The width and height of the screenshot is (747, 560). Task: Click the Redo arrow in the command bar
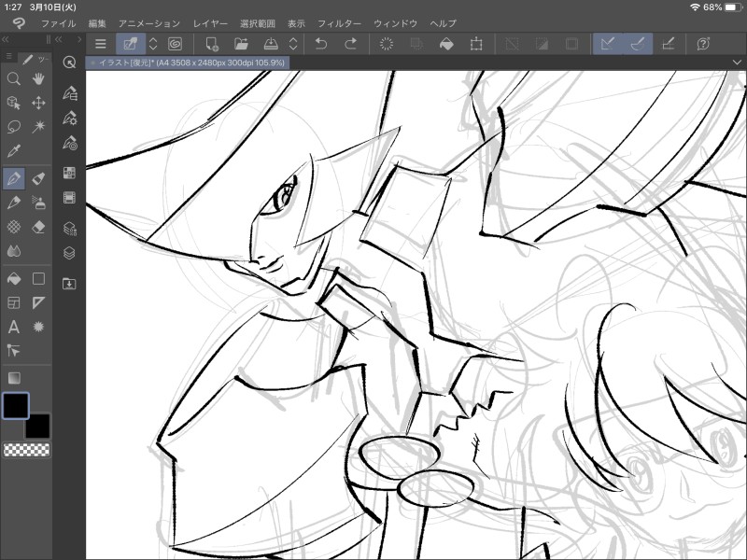tap(351, 44)
